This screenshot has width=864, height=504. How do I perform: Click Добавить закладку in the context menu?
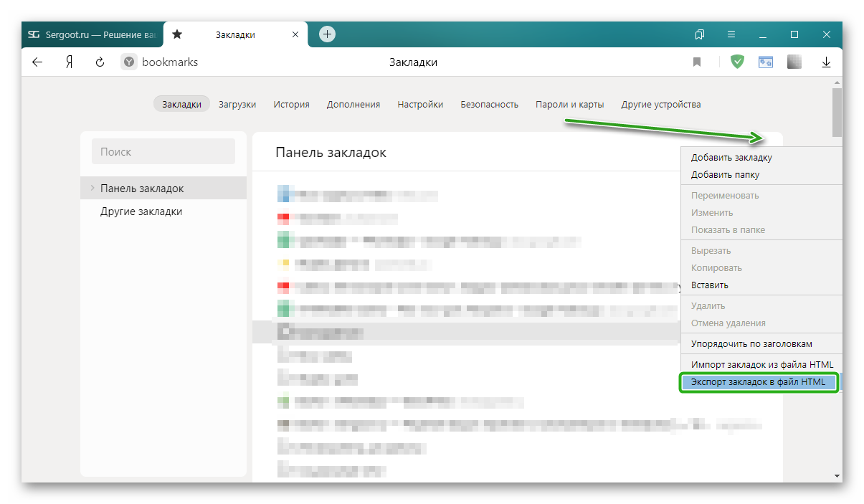(731, 158)
